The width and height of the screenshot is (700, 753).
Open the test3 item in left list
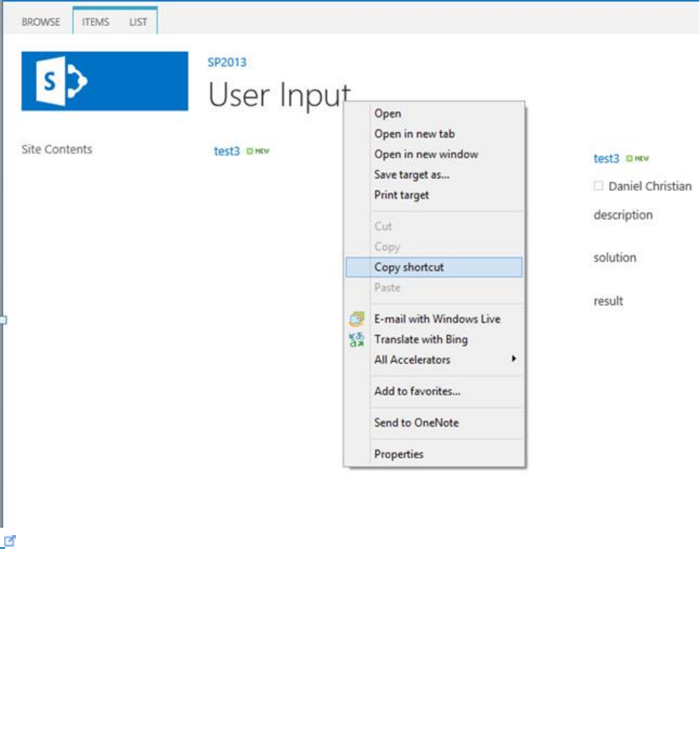[x=226, y=152]
